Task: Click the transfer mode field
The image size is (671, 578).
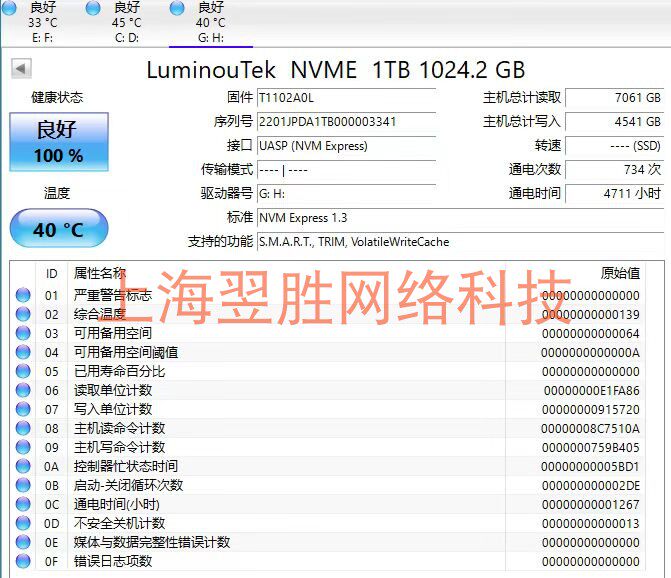Action: 347,170
